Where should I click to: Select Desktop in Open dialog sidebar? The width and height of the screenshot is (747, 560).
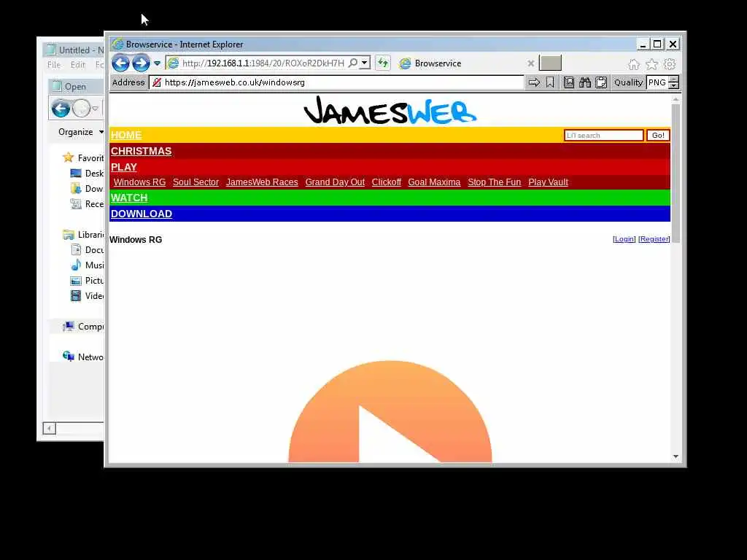(87, 174)
